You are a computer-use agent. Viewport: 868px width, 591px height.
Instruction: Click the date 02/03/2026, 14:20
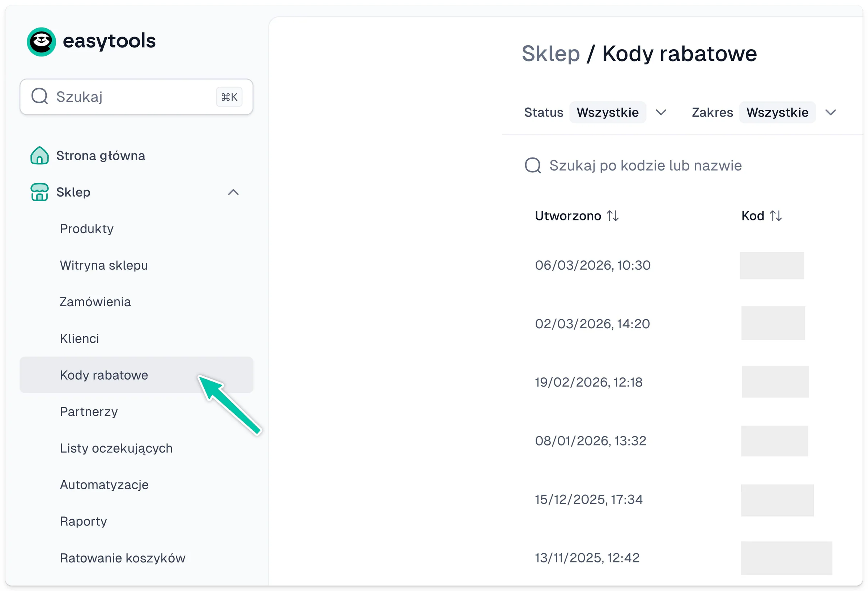(592, 324)
